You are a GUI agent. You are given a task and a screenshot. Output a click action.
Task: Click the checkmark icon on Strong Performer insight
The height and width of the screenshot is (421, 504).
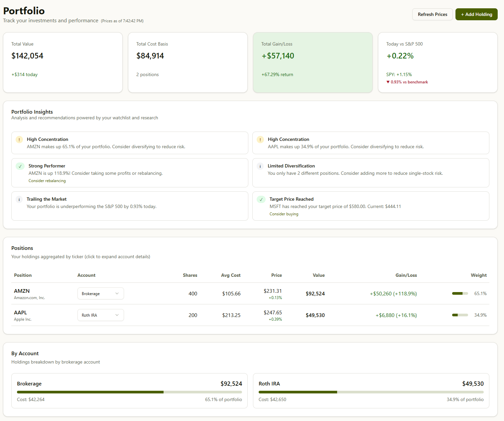coord(20,166)
